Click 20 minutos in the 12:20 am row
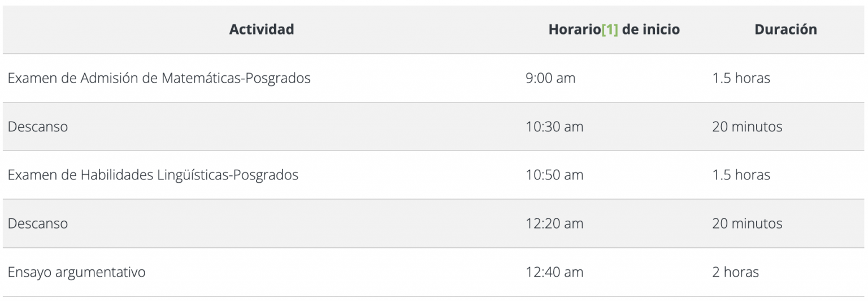868x301 pixels. (x=747, y=223)
